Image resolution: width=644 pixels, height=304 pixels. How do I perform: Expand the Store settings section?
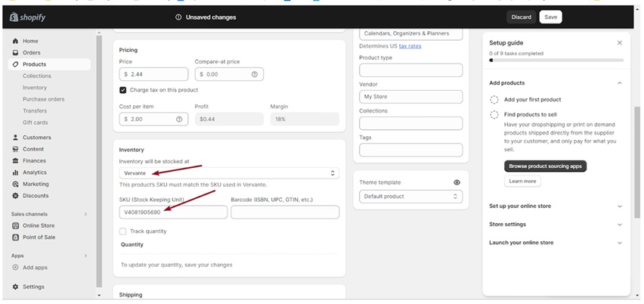tap(620, 225)
